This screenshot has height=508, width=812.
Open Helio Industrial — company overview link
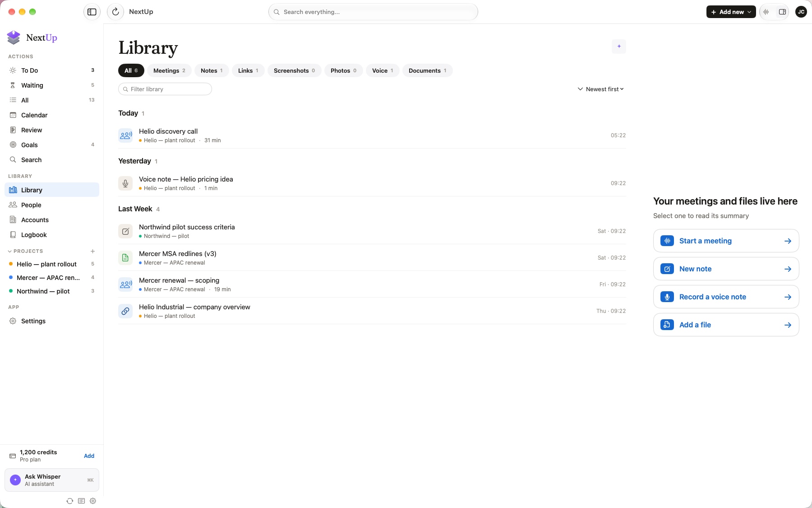(372, 311)
